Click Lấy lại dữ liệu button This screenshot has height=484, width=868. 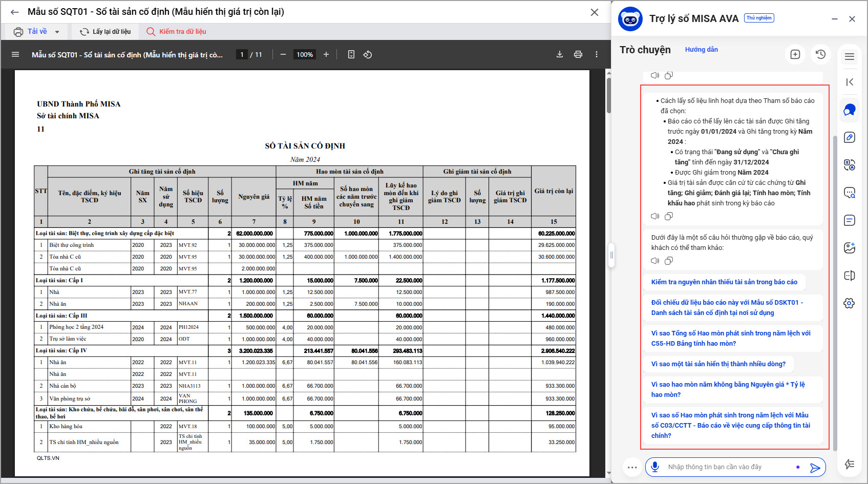[x=105, y=32]
